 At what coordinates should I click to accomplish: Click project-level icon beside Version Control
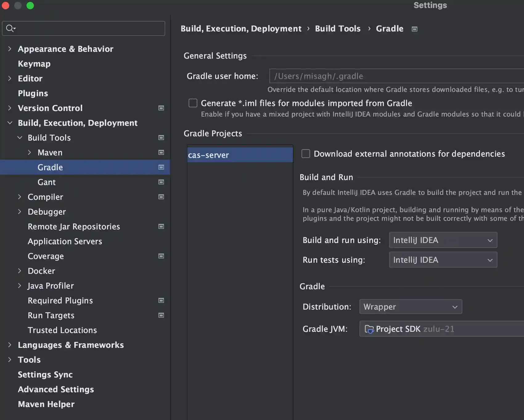click(161, 108)
